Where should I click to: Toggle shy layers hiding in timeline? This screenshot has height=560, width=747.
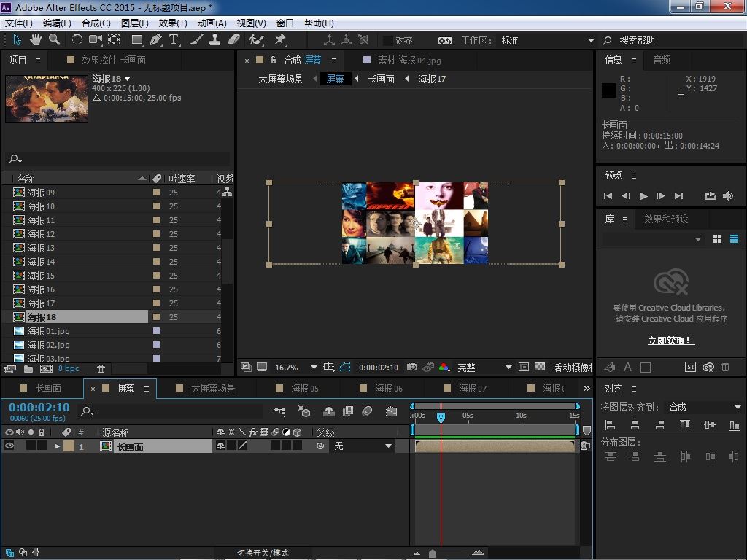click(x=329, y=411)
